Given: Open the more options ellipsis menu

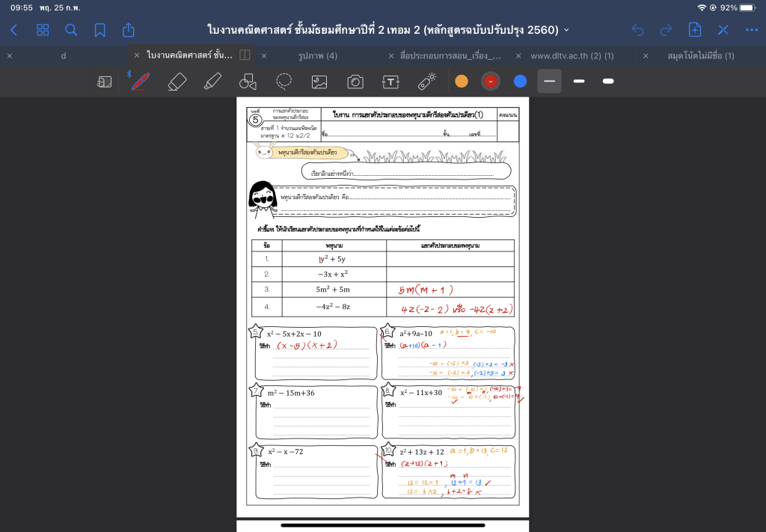Looking at the screenshot, I should pyautogui.click(x=752, y=30).
